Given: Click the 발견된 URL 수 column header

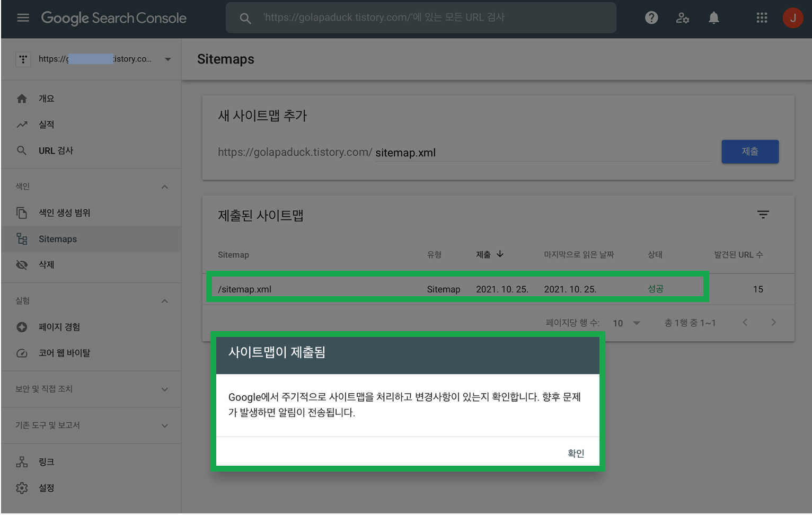Looking at the screenshot, I should click(738, 255).
